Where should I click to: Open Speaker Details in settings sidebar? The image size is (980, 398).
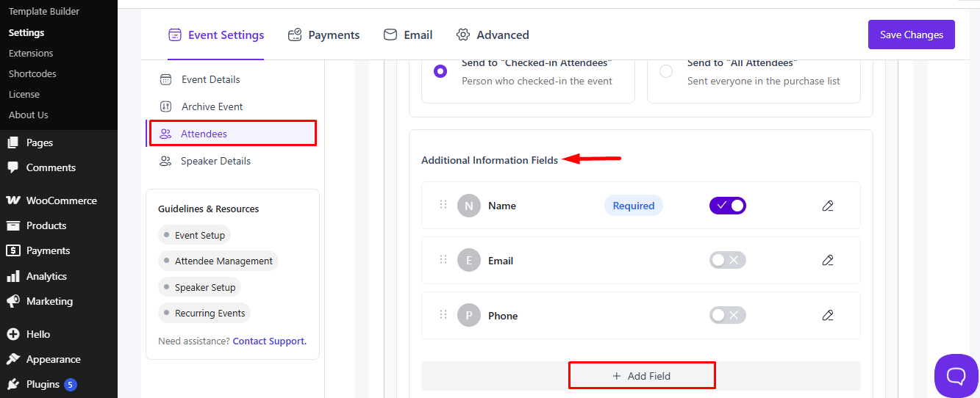pyautogui.click(x=205, y=161)
